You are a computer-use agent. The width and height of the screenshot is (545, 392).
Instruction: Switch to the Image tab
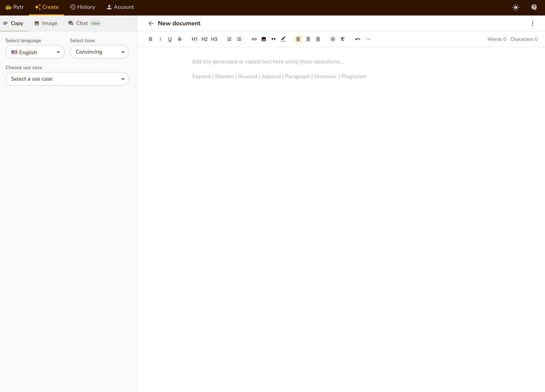click(x=46, y=23)
